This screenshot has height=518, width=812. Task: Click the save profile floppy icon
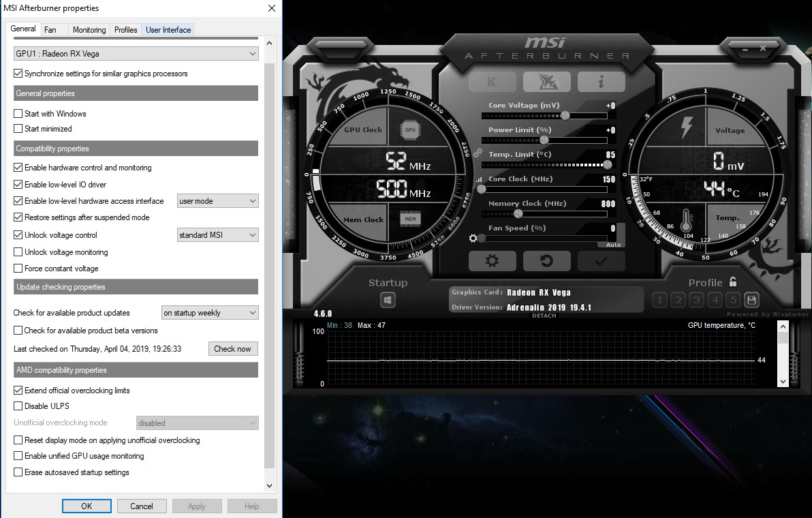coord(751,300)
